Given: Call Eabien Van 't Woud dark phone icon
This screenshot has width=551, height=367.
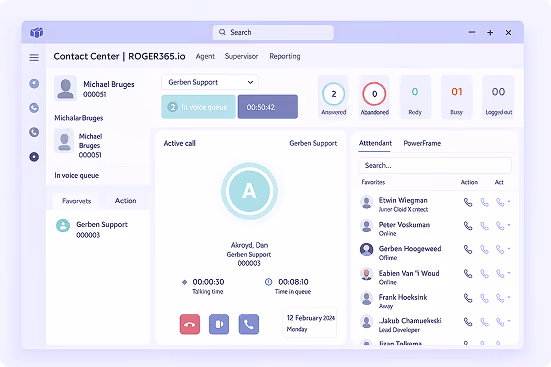Looking at the screenshot, I should [468, 273].
